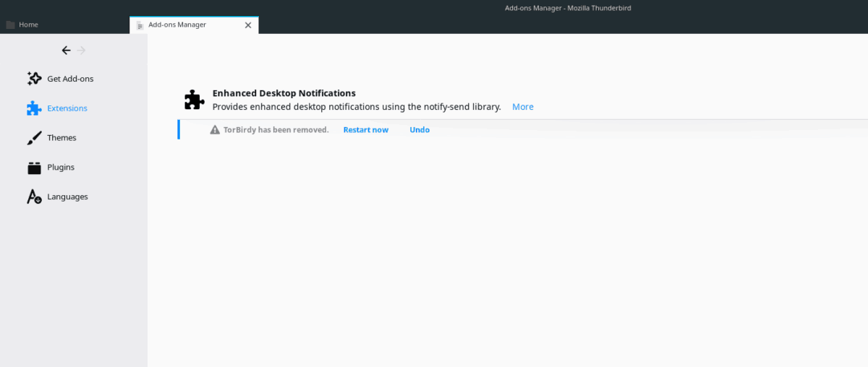Close the Add-ons Manager tab
This screenshot has height=367, width=868.
[248, 25]
